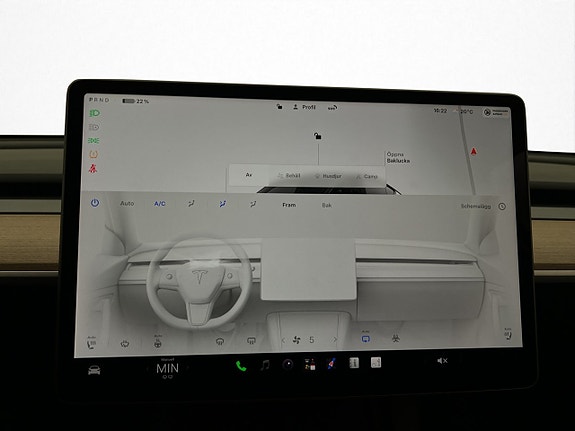Select the blue face-level airflow icon
575x431 pixels.
(222, 204)
